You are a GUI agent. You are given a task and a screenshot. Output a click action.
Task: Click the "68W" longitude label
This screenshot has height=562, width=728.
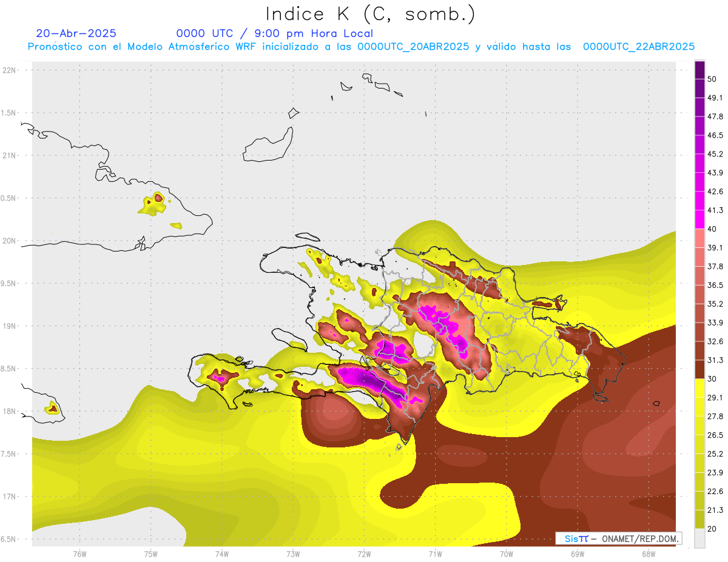pyautogui.click(x=649, y=554)
